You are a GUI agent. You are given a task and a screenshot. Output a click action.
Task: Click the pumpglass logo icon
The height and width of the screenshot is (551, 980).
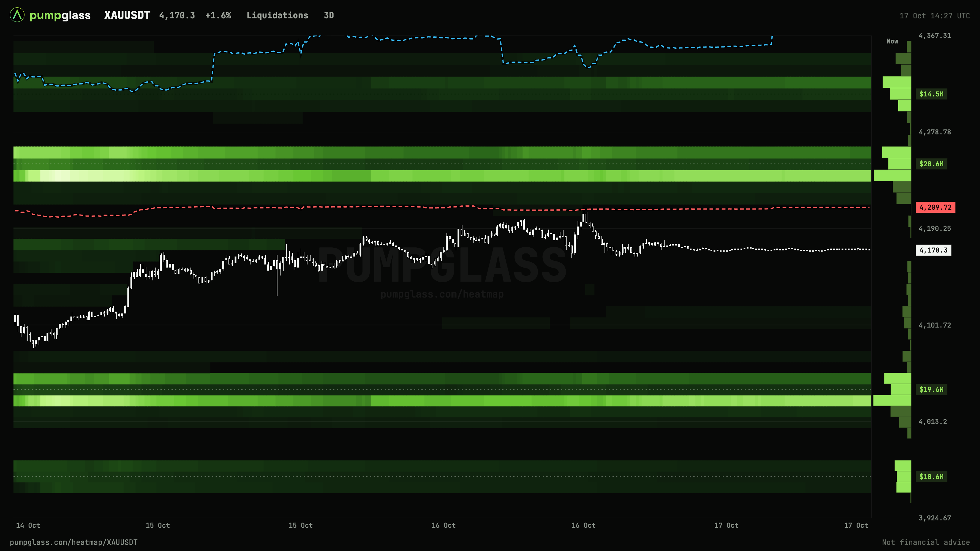[x=17, y=15]
